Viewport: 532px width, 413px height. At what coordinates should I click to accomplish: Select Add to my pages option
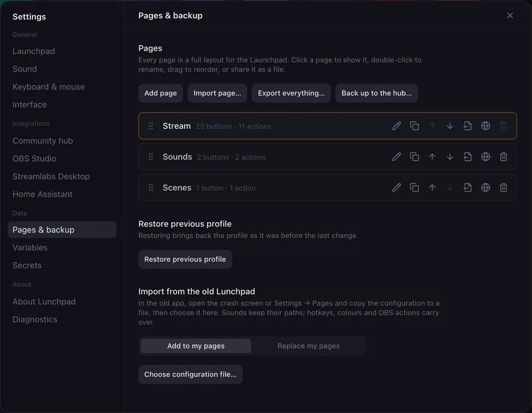pos(196,346)
